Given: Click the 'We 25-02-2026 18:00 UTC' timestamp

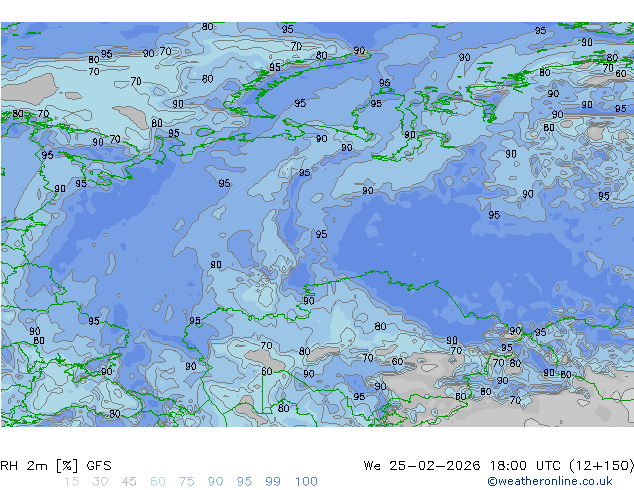Looking at the screenshot, I should (x=464, y=466).
